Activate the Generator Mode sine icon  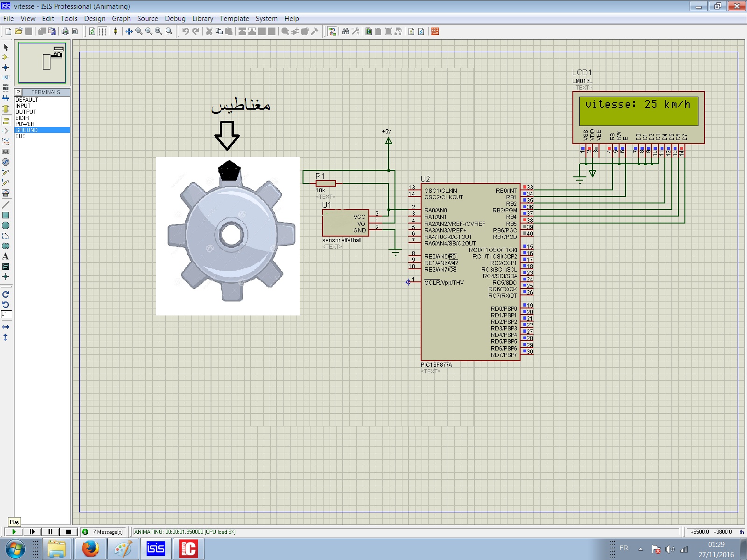point(6,162)
